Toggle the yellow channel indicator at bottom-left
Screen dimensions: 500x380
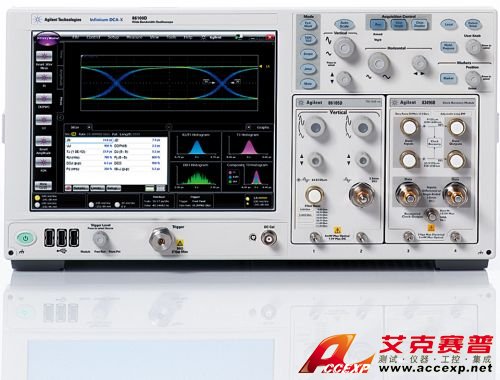tap(37, 198)
